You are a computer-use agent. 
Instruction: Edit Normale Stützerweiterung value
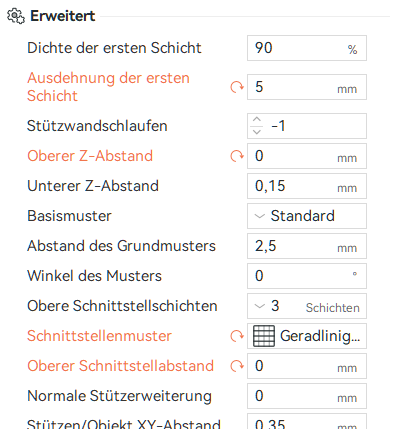307,396
